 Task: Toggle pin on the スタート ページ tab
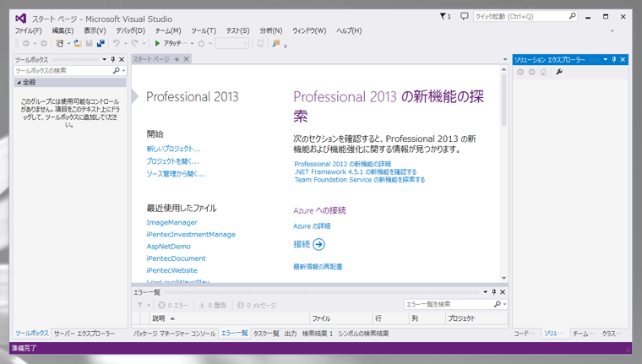177,59
